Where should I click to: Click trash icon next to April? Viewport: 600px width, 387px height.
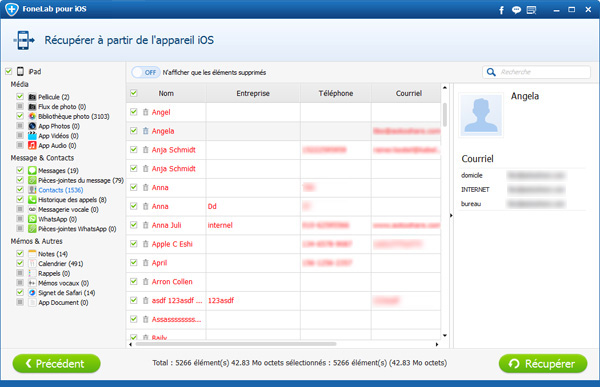[x=145, y=263]
